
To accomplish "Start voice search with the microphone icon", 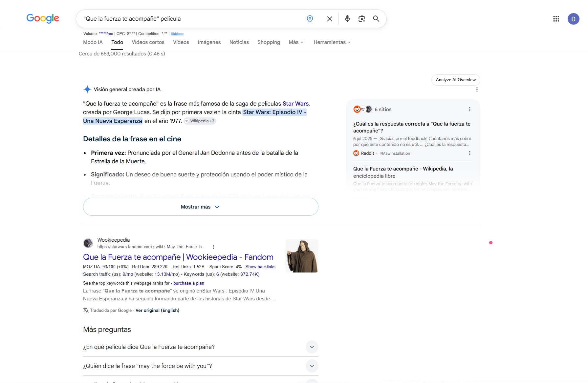I will (347, 19).
